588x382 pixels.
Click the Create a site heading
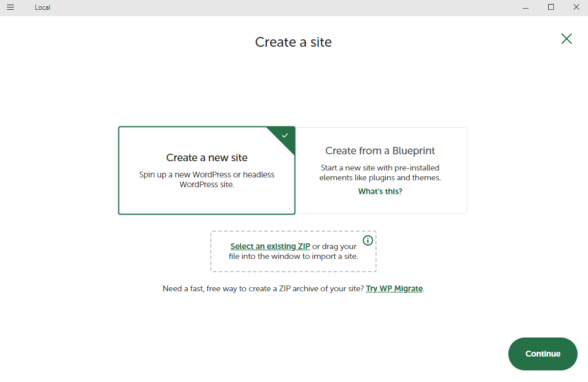click(x=293, y=42)
